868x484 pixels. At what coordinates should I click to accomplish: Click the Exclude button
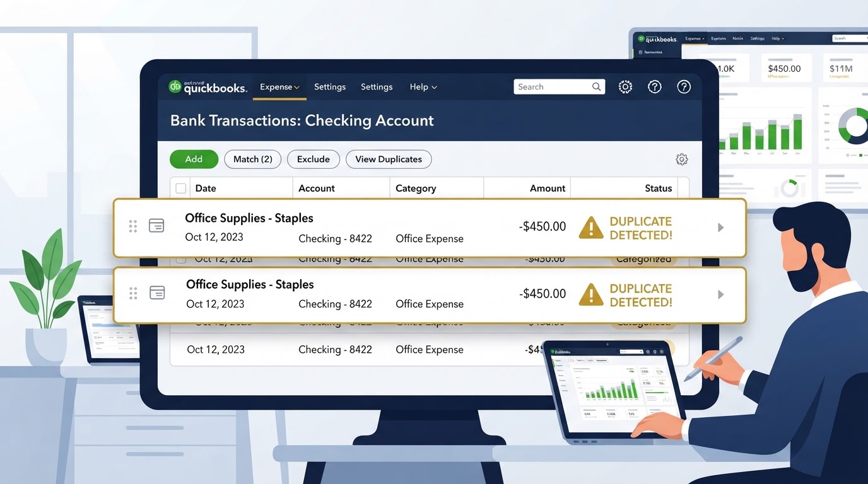pos(314,159)
